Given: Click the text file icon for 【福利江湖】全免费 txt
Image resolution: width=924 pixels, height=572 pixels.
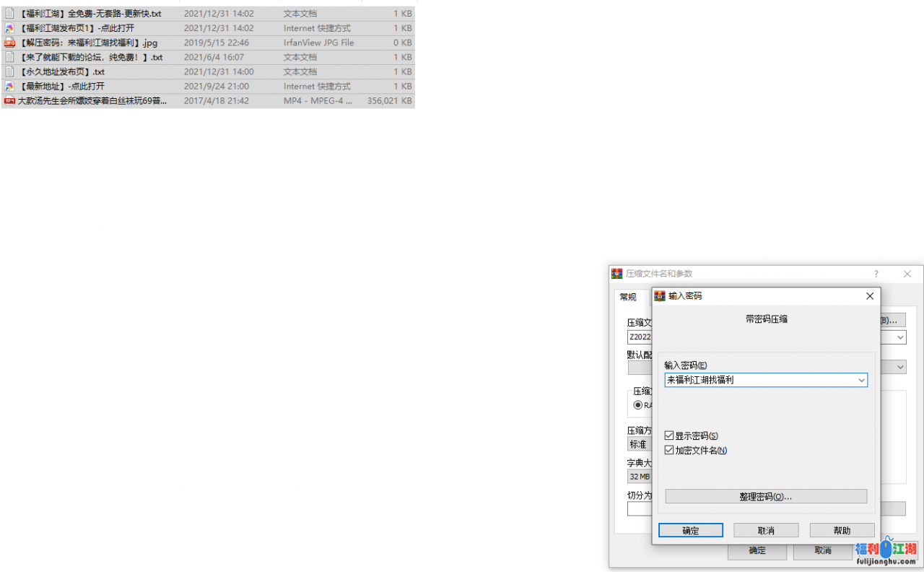Looking at the screenshot, I should 9,14.
